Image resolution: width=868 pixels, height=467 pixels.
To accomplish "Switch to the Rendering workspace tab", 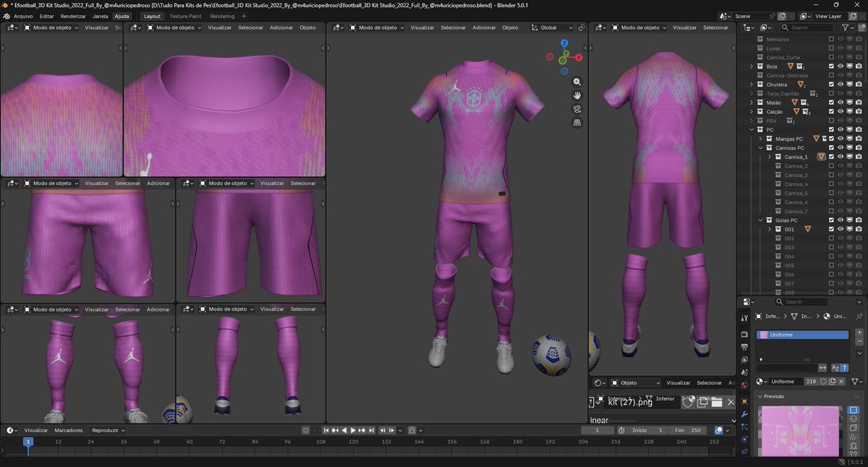I will coord(222,16).
